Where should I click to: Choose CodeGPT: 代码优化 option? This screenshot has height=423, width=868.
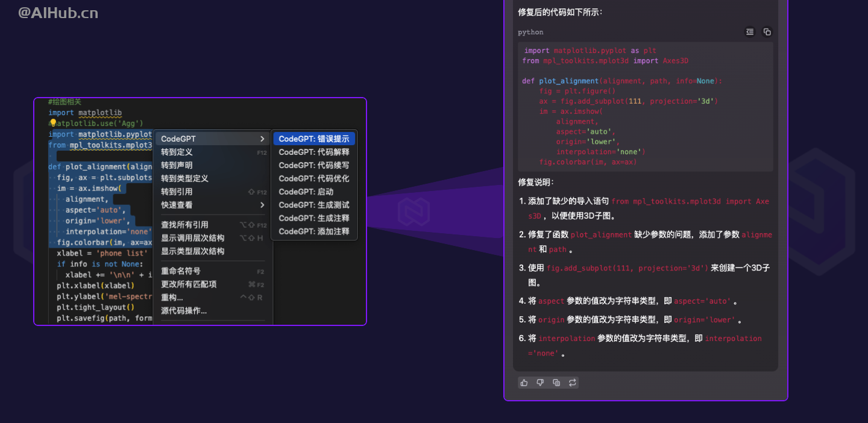point(314,178)
